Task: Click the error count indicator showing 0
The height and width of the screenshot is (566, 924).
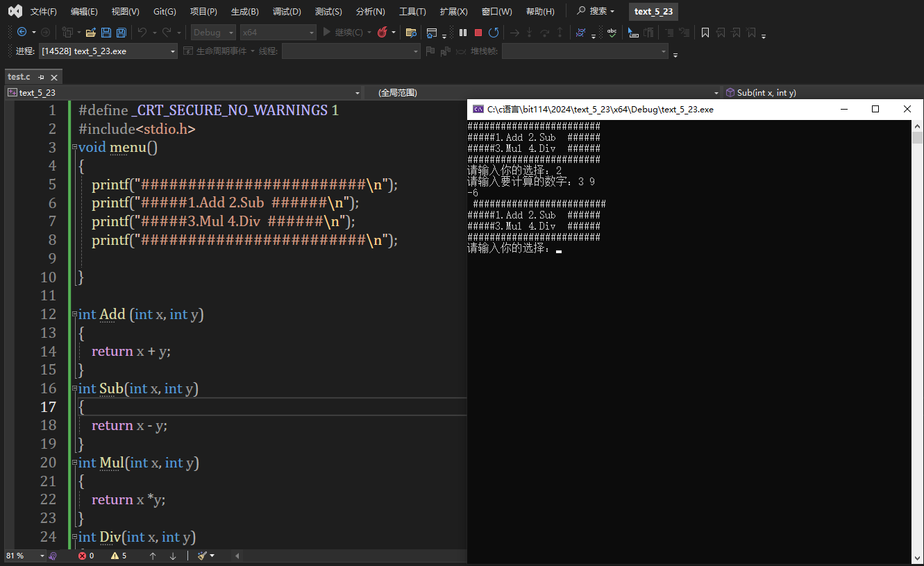Action: click(x=86, y=556)
